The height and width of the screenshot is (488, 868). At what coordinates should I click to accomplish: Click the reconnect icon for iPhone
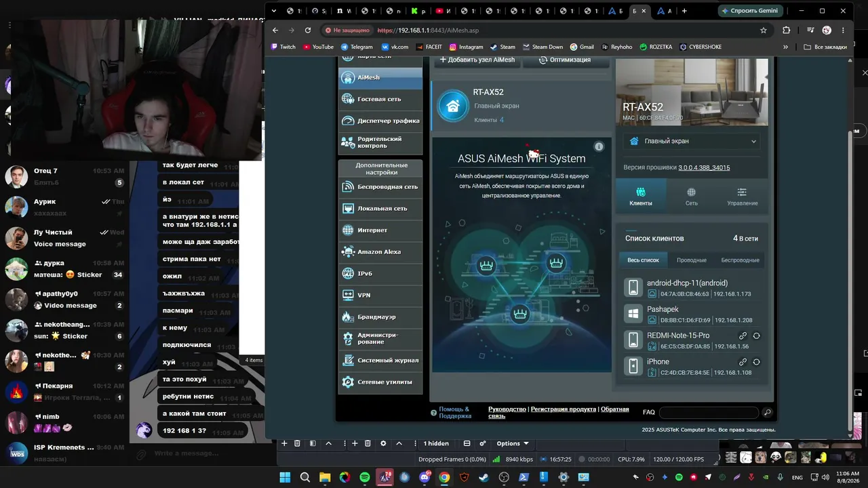pos(756,362)
